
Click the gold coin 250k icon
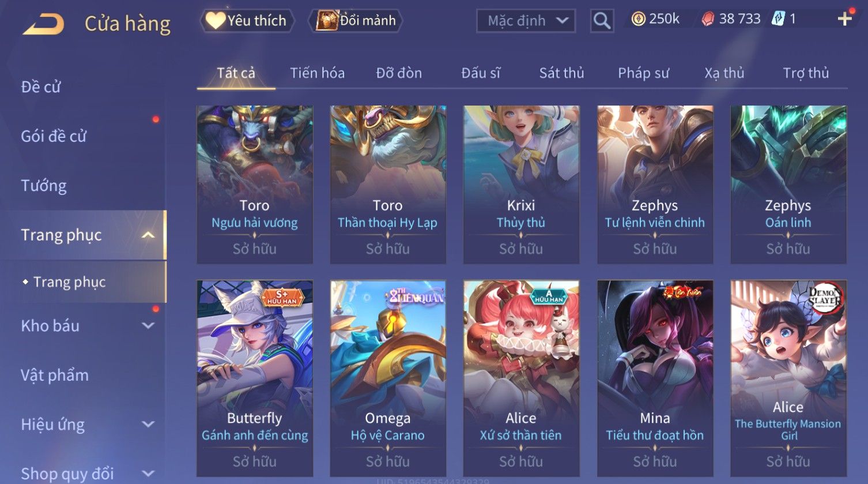[x=638, y=19]
